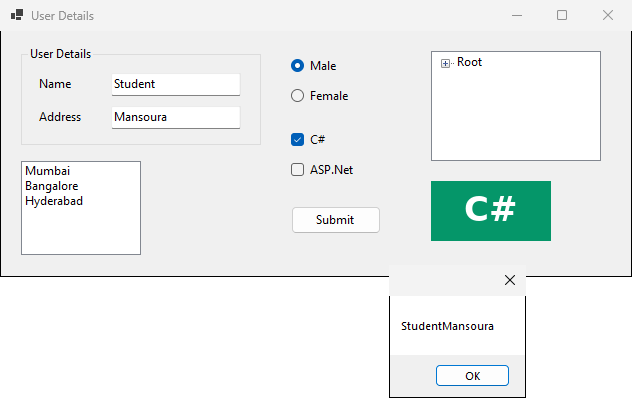The height and width of the screenshot is (398, 632).
Task: Close the User Details window
Action: coord(608,15)
